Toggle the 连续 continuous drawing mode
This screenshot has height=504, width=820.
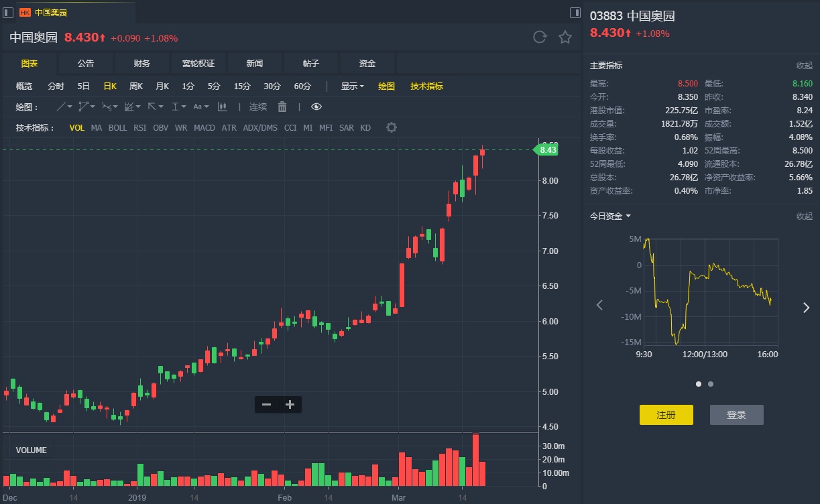[x=258, y=107]
